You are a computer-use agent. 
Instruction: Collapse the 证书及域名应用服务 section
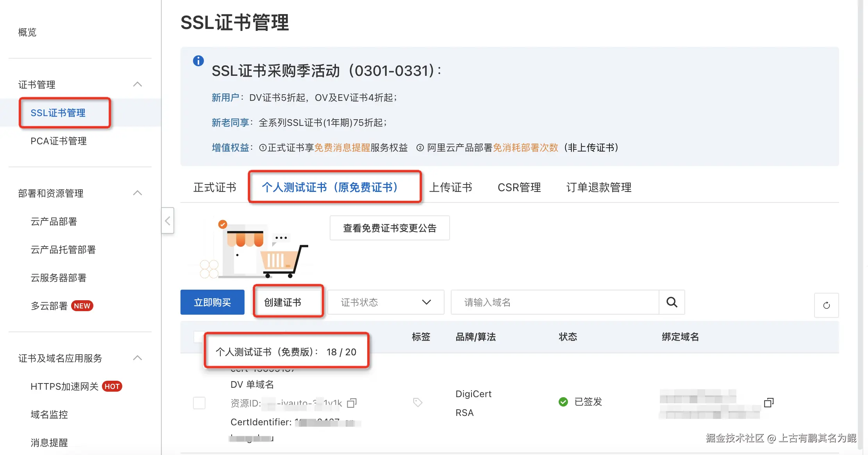[x=138, y=358]
